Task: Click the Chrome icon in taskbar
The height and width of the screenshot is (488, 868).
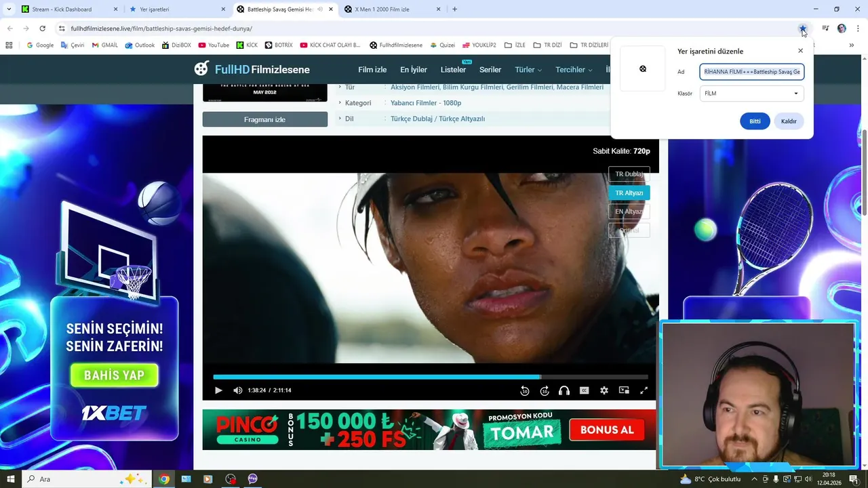Action: coord(164,479)
